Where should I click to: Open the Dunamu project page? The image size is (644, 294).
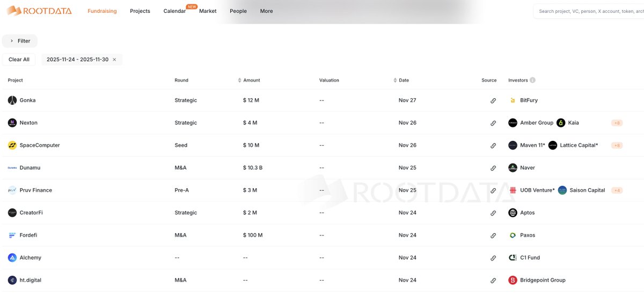(30, 168)
